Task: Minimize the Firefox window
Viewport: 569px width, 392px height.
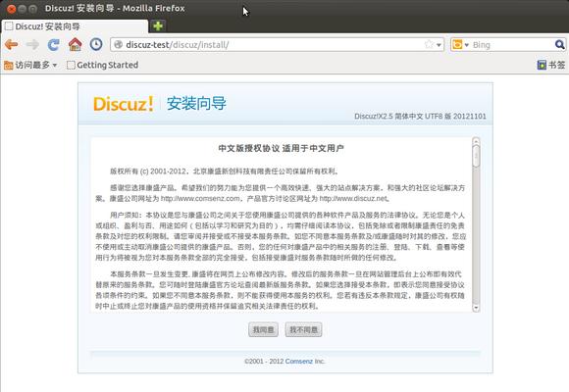Action: 23,9
